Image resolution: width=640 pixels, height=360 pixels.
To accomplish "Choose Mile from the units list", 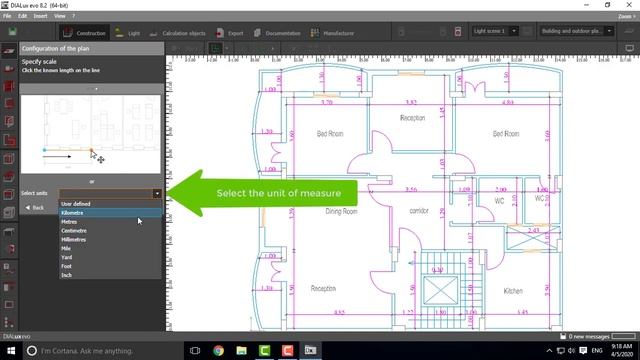I will [x=110, y=248].
